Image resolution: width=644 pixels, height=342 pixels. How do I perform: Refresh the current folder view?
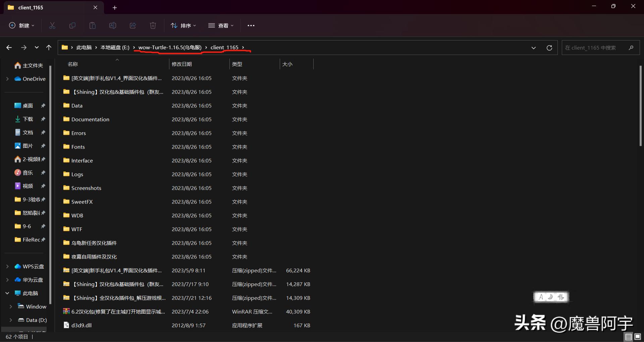click(549, 48)
